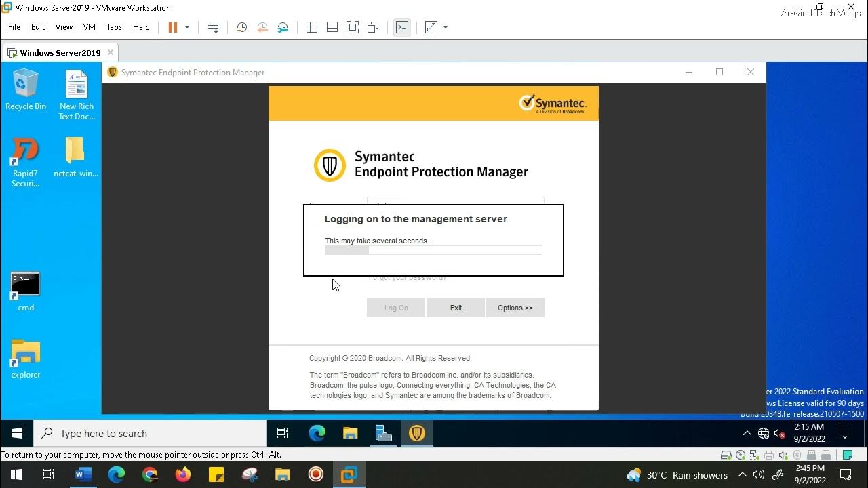Open the VMware Tabs menu
Image resolution: width=868 pixels, height=488 pixels.
pyautogui.click(x=114, y=27)
